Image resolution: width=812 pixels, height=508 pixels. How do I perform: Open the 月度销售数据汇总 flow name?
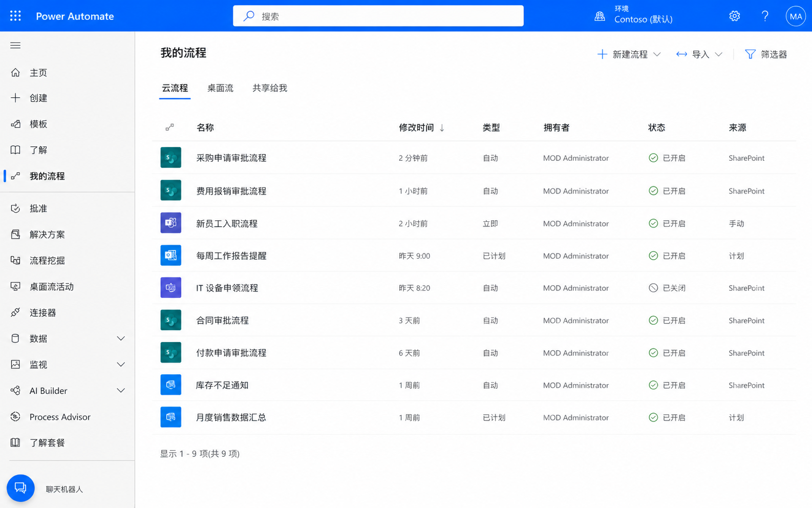[x=231, y=417]
